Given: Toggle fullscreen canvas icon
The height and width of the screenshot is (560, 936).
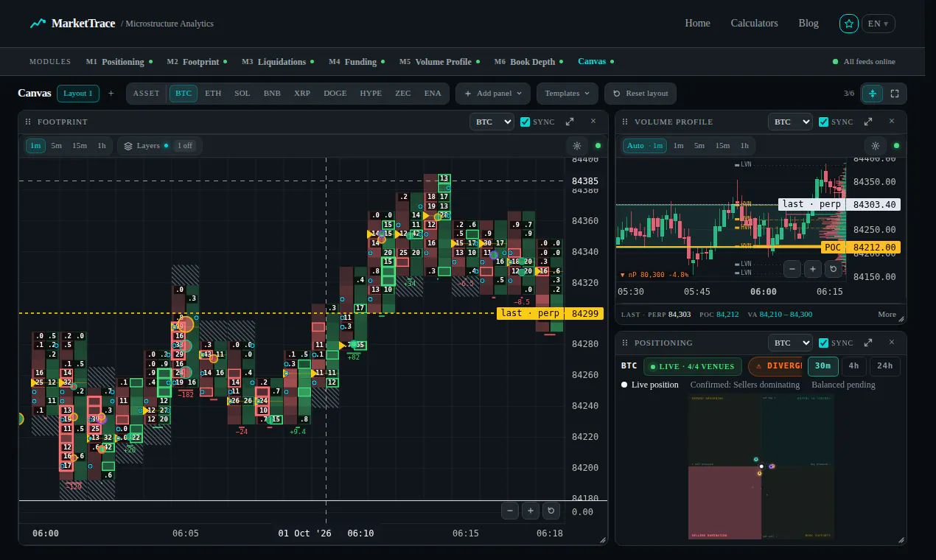Looking at the screenshot, I should [895, 94].
